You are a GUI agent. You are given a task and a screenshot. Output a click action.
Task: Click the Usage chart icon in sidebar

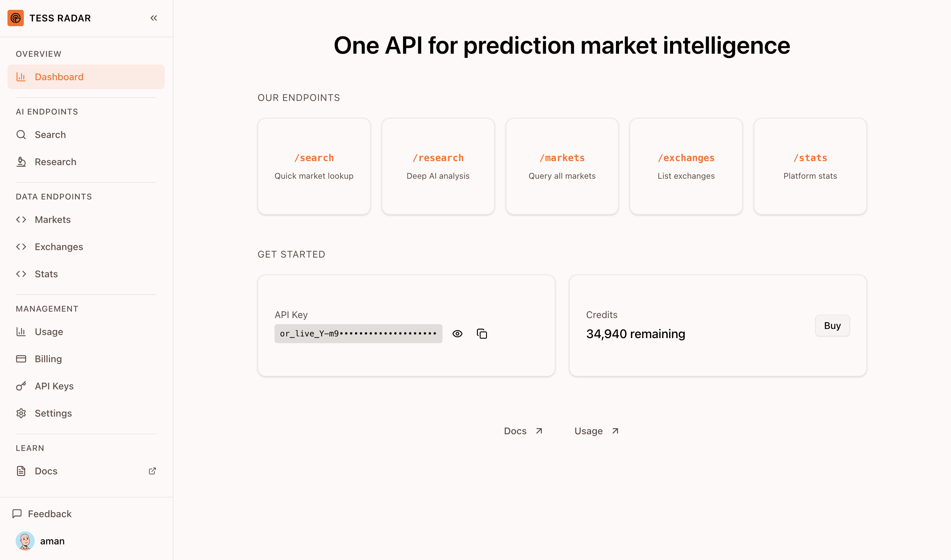click(21, 332)
